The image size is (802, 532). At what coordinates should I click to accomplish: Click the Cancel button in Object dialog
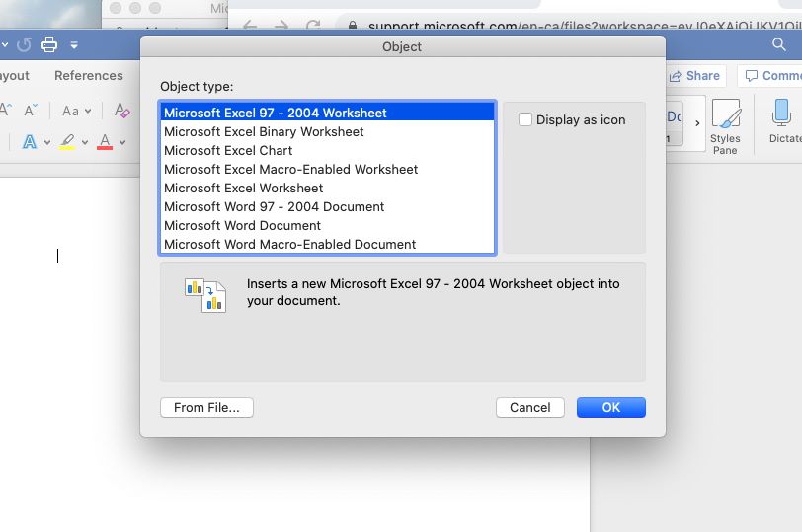pyautogui.click(x=529, y=408)
